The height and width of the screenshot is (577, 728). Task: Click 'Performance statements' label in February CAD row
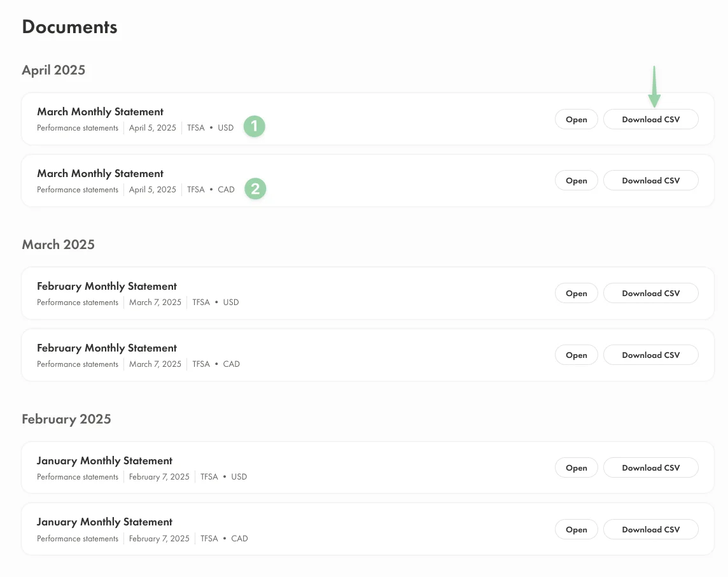coord(78,364)
